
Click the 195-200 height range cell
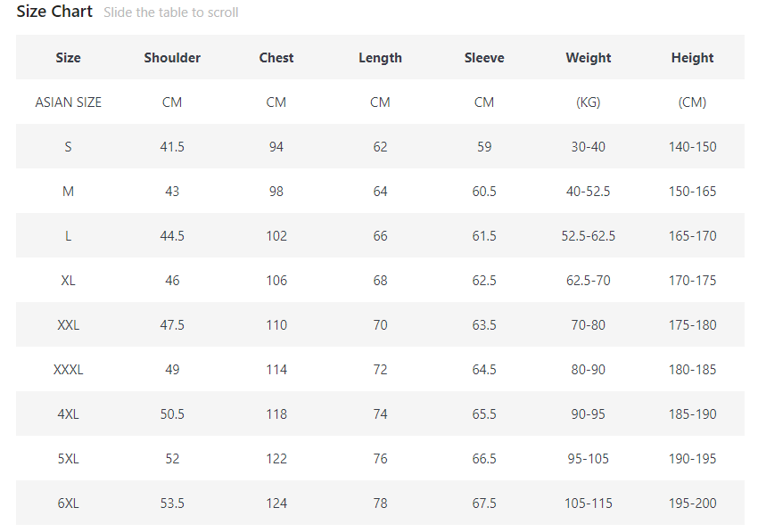pyautogui.click(x=692, y=503)
